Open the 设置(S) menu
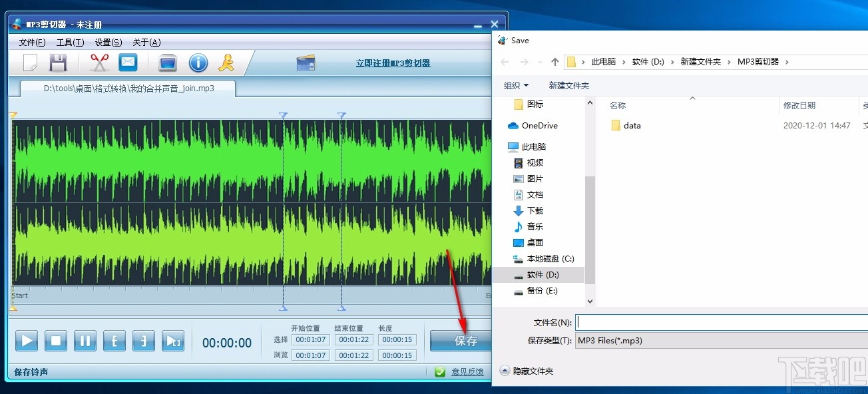868x394 pixels. coord(108,42)
